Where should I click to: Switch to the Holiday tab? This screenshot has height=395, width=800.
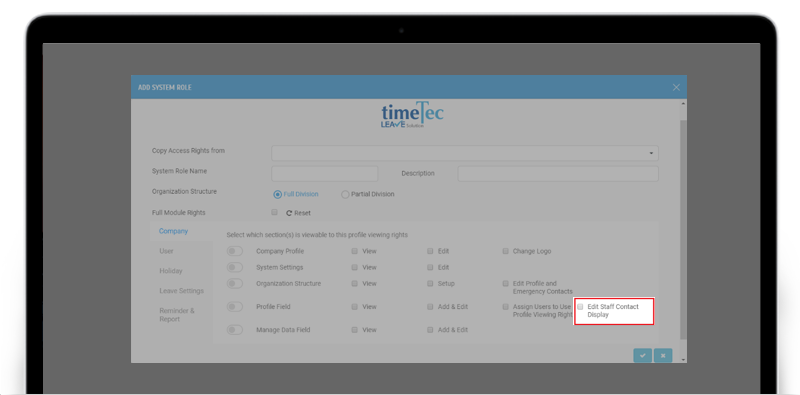tap(170, 271)
